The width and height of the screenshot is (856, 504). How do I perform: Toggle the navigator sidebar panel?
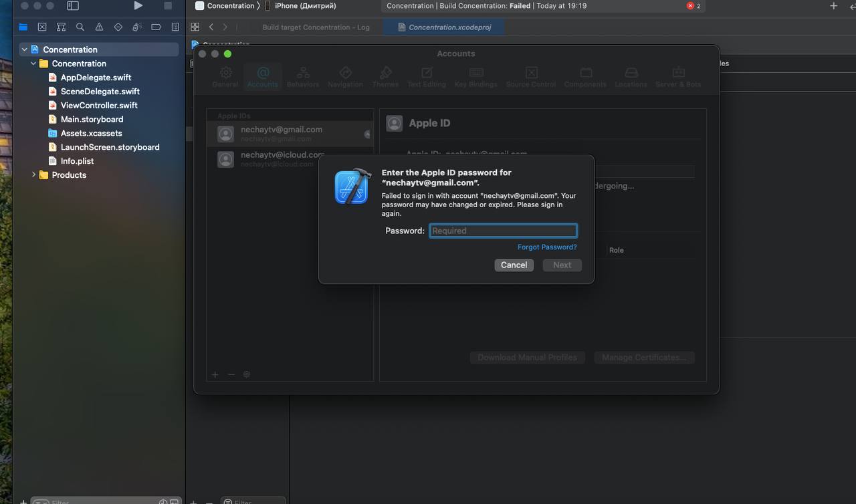[73, 6]
